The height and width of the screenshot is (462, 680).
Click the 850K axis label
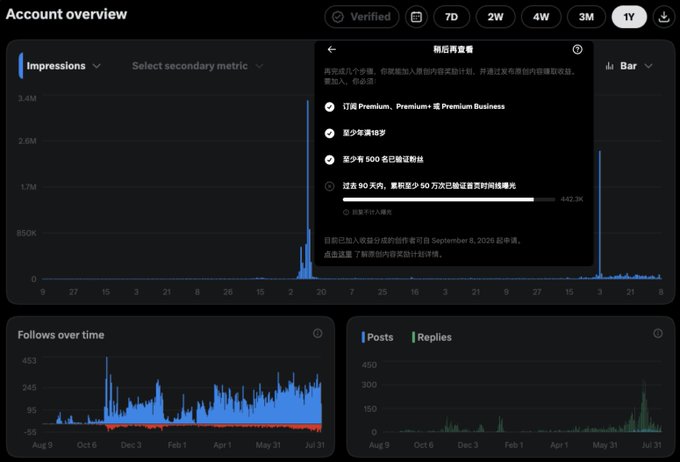pos(27,233)
